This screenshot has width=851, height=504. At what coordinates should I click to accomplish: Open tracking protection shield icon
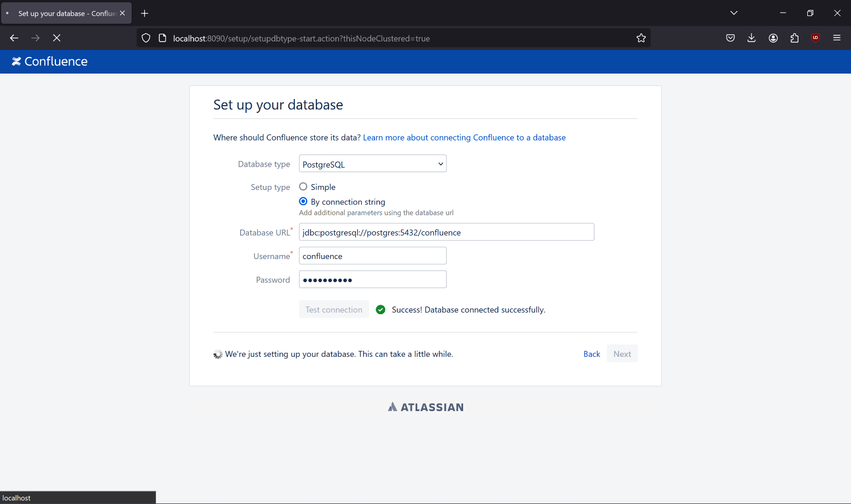click(146, 38)
